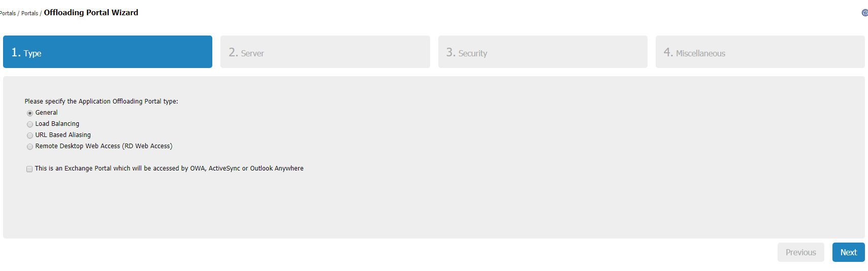Click the 'URL Based Aliasing' label text

point(63,135)
